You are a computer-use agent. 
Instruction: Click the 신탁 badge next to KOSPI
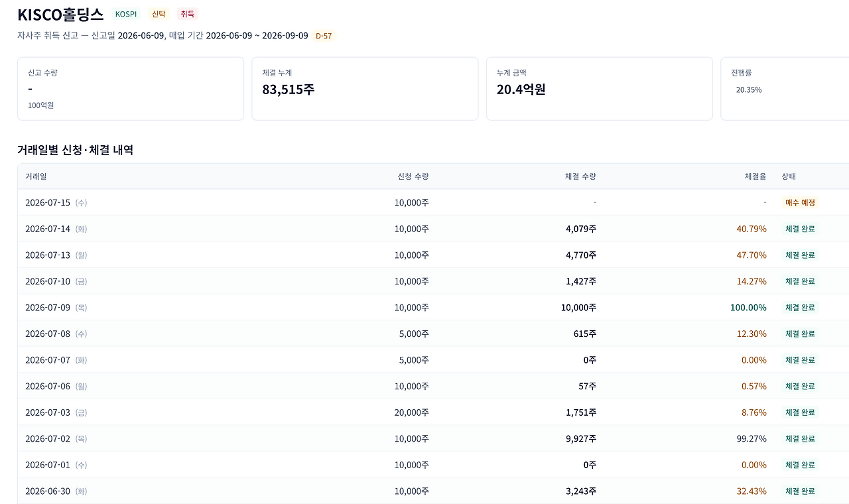pyautogui.click(x=159, y=14)
